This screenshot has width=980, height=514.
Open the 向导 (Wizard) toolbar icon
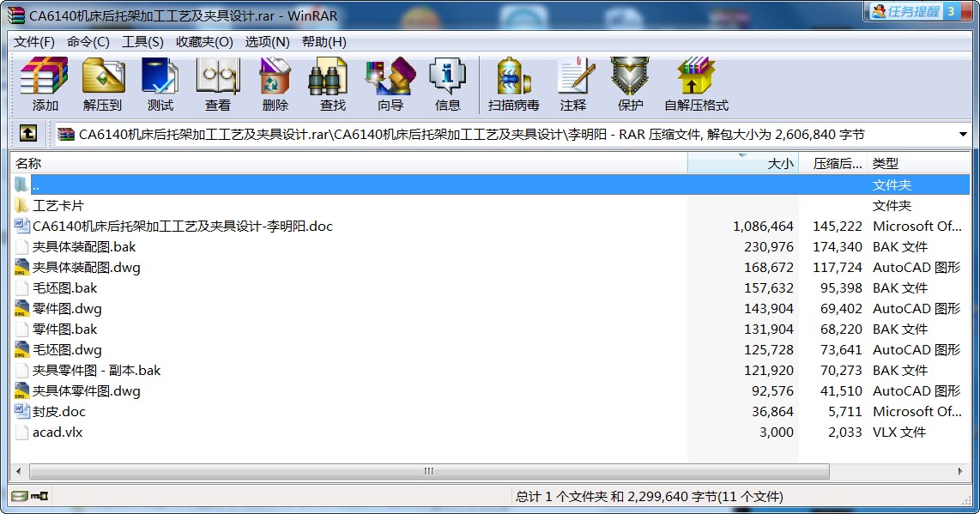(x=390, y=76)
